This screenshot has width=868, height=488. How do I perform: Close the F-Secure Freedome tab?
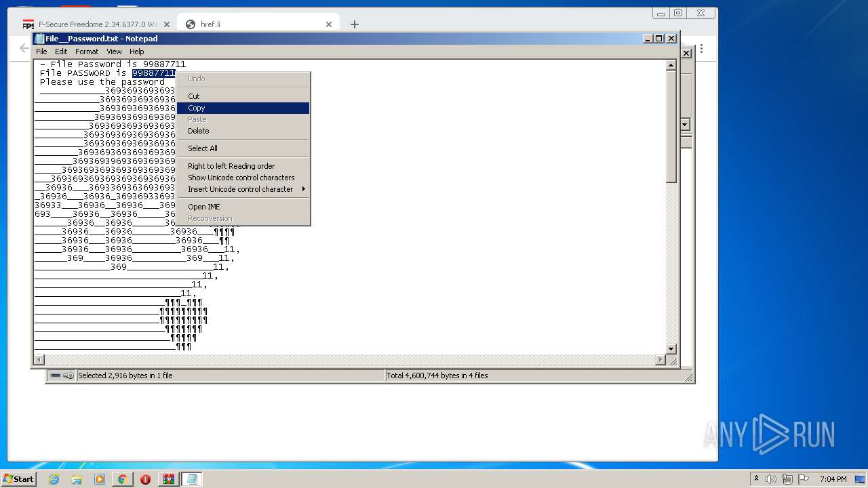tap(167, 24)
